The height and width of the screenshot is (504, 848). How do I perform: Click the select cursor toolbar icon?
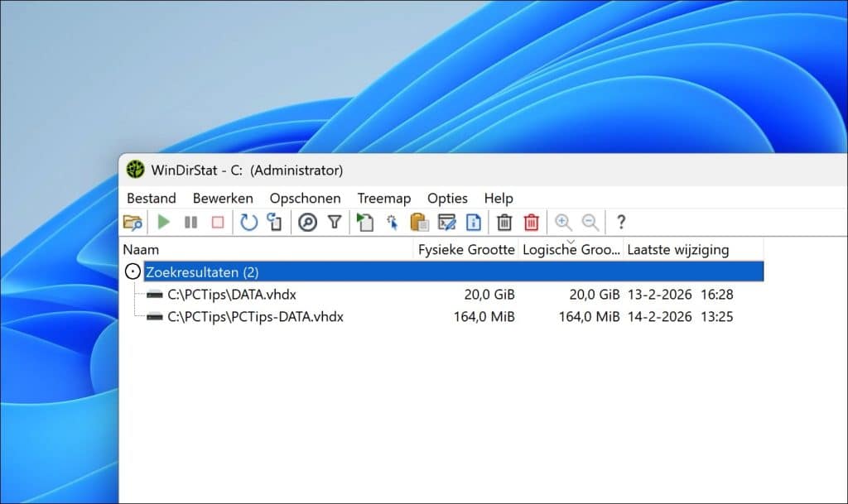pyautogui.click(x=392, y=222)
